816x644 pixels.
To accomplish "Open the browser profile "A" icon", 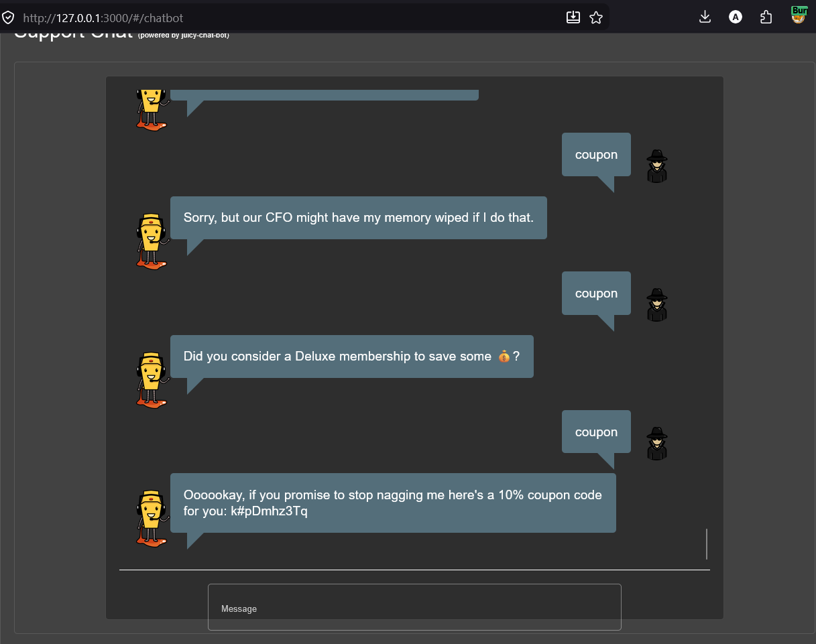I will click(736, 17).
